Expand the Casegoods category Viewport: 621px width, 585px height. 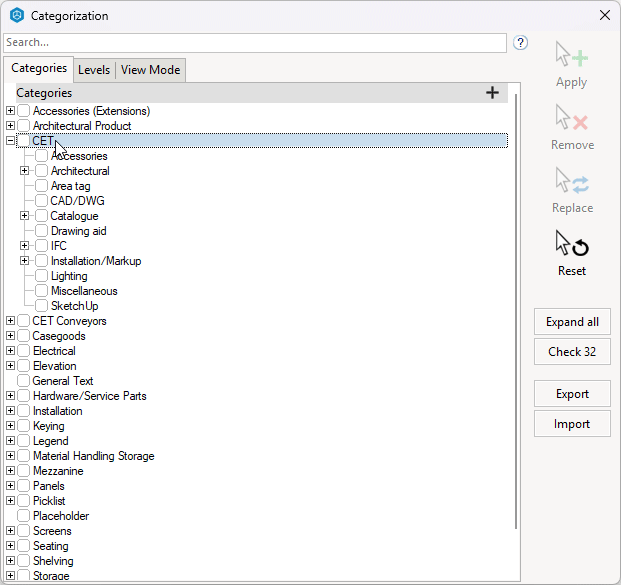[10, 336]
